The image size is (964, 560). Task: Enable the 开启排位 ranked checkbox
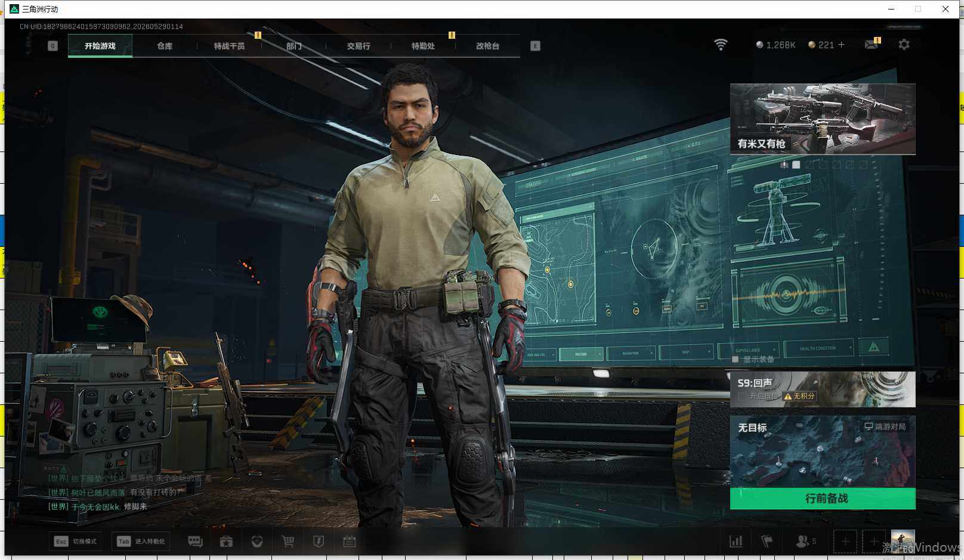point(742,396)
